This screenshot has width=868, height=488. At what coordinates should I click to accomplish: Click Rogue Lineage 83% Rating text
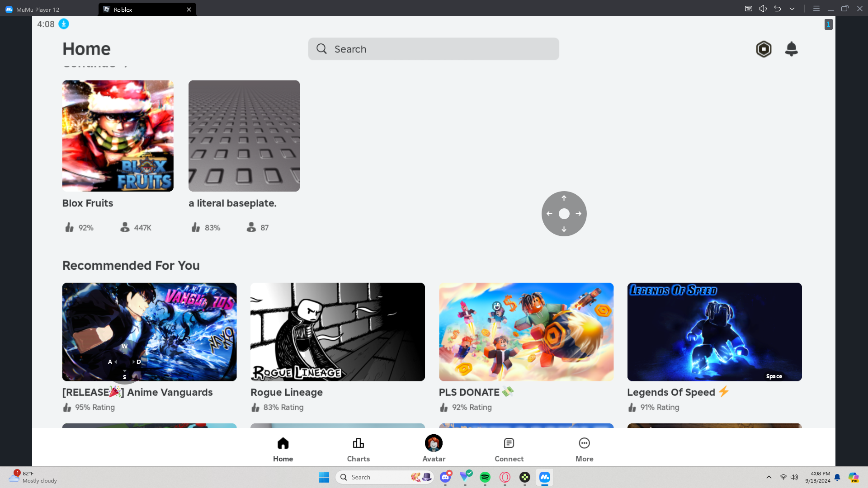point(283,408)
